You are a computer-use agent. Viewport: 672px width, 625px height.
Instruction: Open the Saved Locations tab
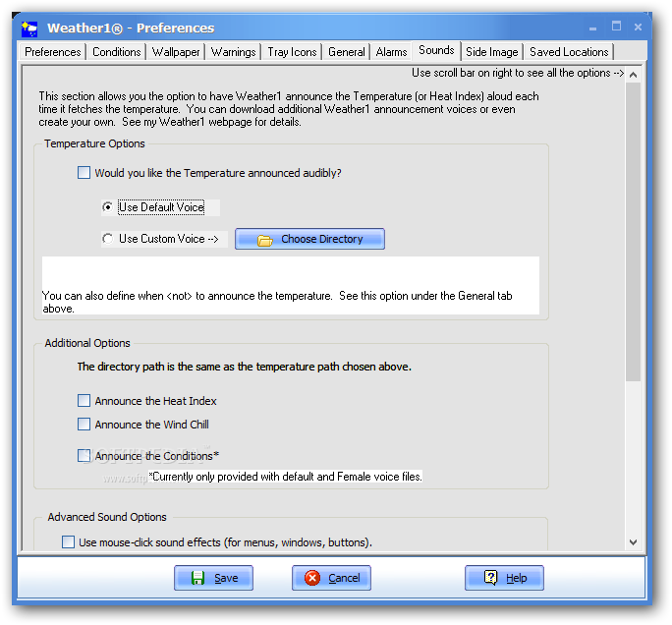[x=569, y=52]
